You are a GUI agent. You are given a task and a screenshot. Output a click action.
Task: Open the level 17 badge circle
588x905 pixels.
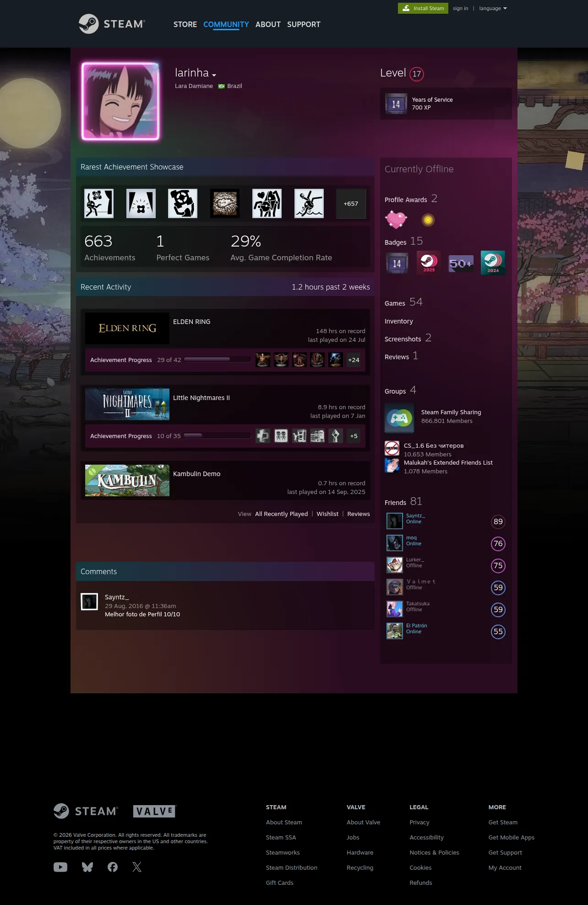(x=417, y=74)
